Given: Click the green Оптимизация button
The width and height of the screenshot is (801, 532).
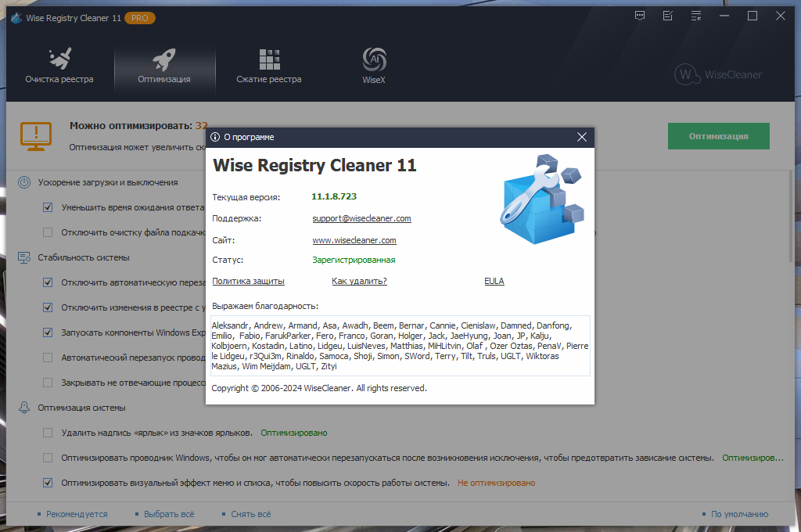Looking at the screenshot, I should tap(719, 136).
